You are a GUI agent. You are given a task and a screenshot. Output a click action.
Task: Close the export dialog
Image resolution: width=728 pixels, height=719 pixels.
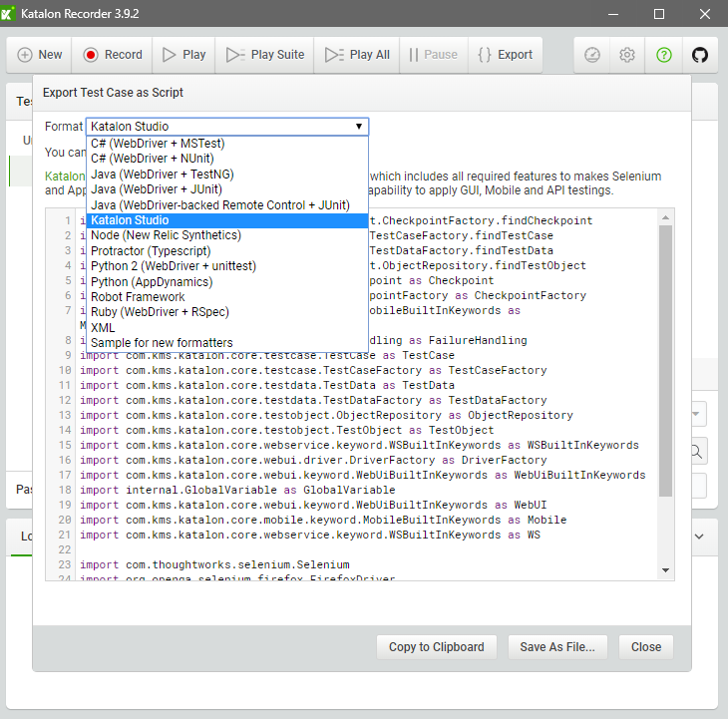[646, 647]
